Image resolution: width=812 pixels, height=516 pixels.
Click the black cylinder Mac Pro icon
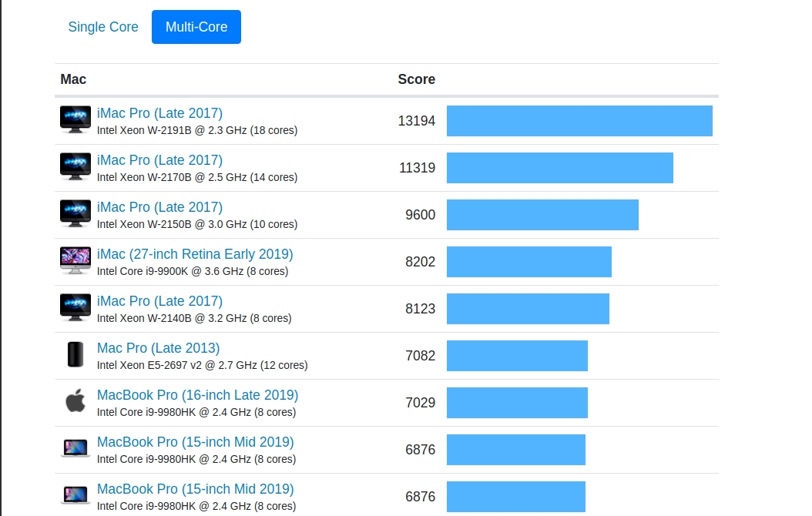[75, 355]
